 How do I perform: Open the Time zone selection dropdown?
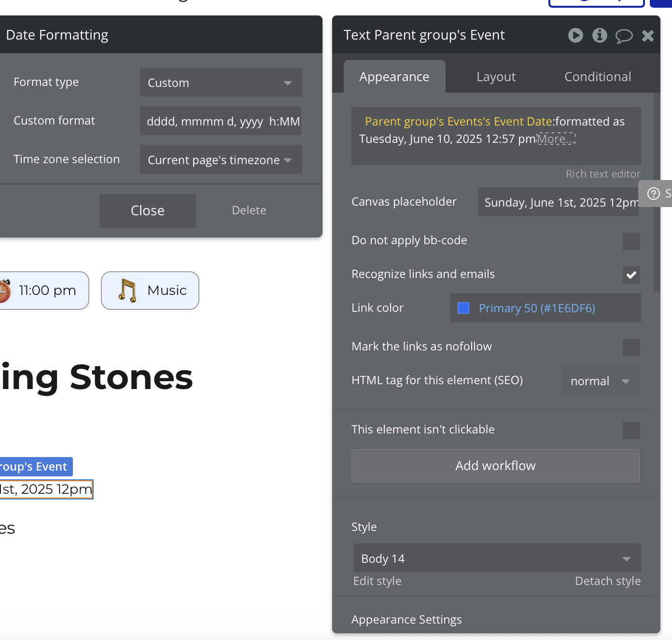point(221,160)
